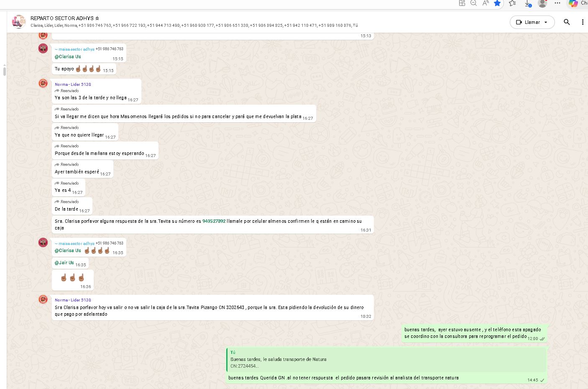588x389 pixels.
Task: Expand the Llamar call dropdown
Action: tap(546, 22)
